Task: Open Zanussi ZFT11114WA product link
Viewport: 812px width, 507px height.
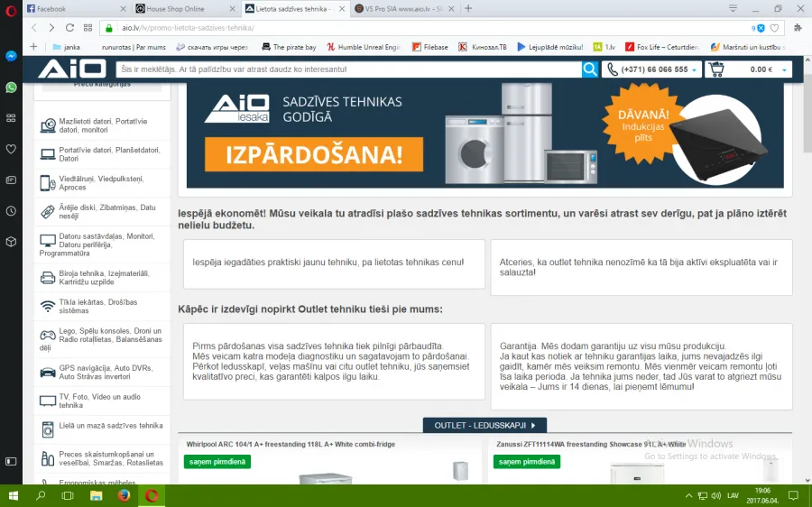Action: [x=591, y=444]
